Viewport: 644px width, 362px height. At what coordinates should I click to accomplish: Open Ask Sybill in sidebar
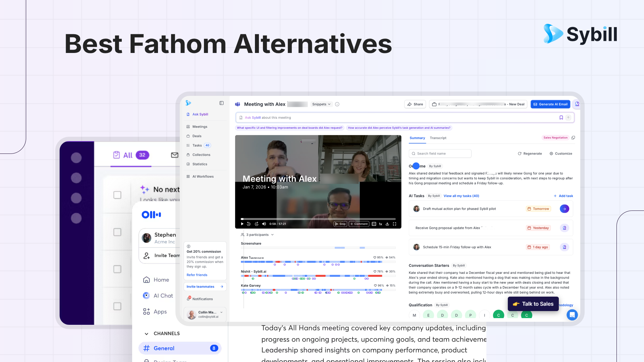197,114
